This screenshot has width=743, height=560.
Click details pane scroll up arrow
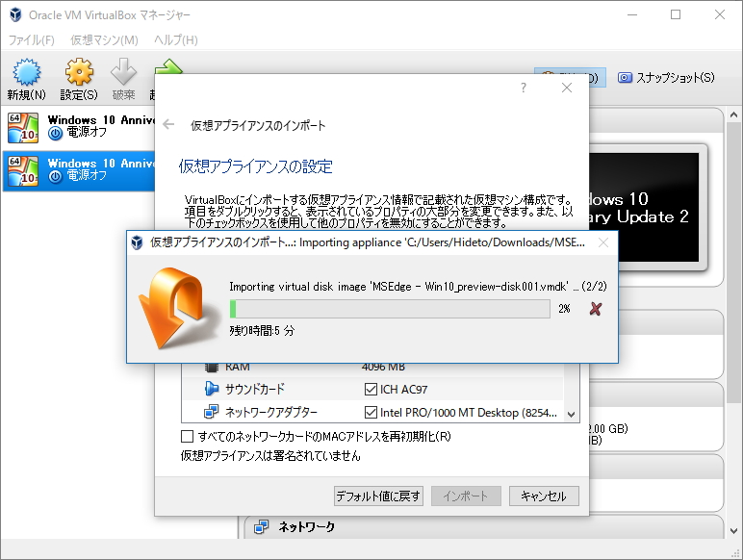(733, 115)
